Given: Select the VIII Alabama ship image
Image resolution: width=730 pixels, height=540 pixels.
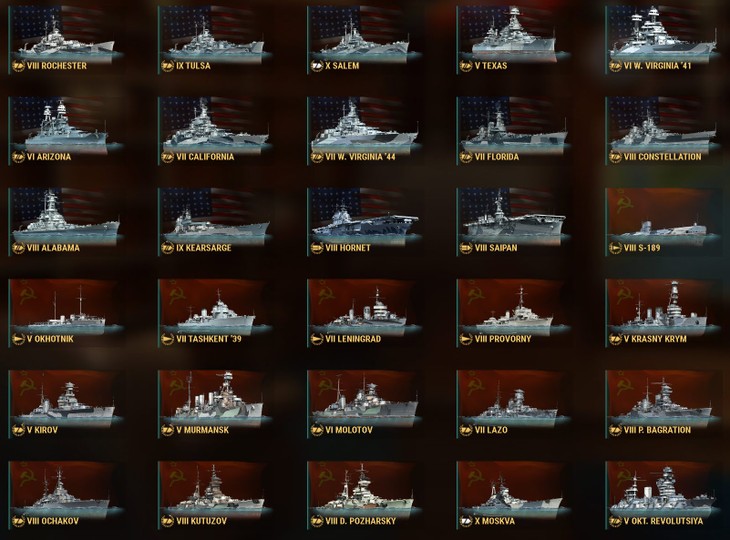Looking at the screenshot, I should (x=65, y=216).
